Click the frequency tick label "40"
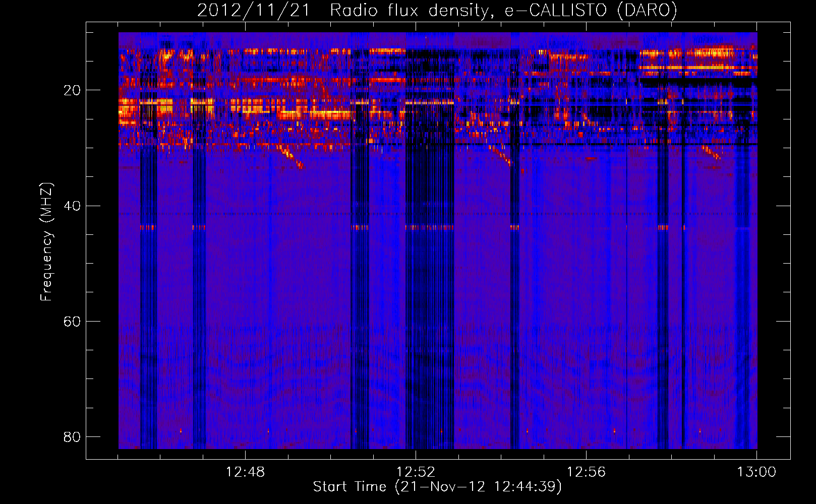816x504 pixels. [x=72, y=206]
